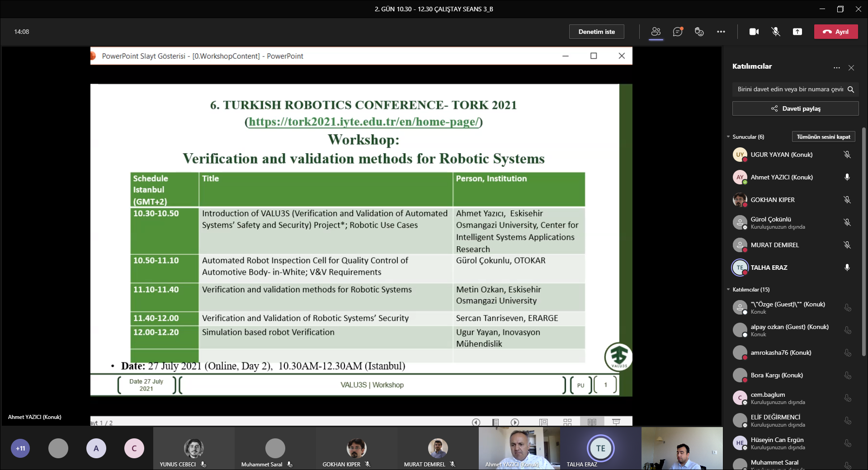The image size is (868, 470).
Task: Click GOKHAN KIPER muted mic icon
Action: click(847, 200)
